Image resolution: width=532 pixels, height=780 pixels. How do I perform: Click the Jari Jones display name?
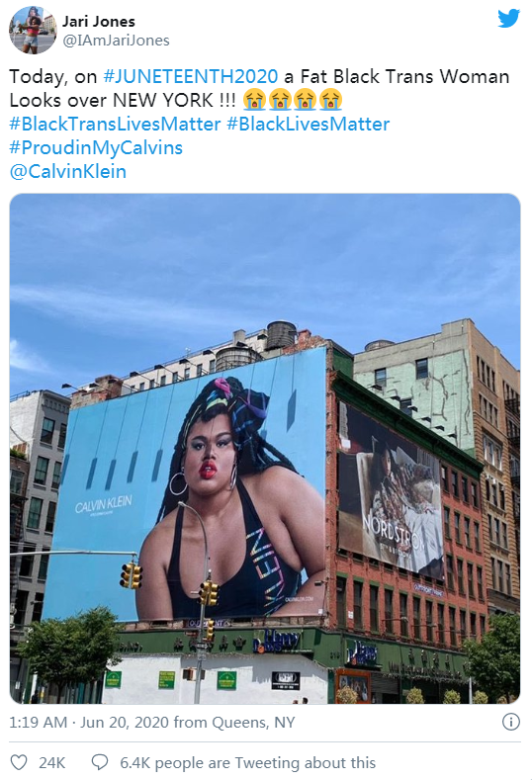click(99, 22)
